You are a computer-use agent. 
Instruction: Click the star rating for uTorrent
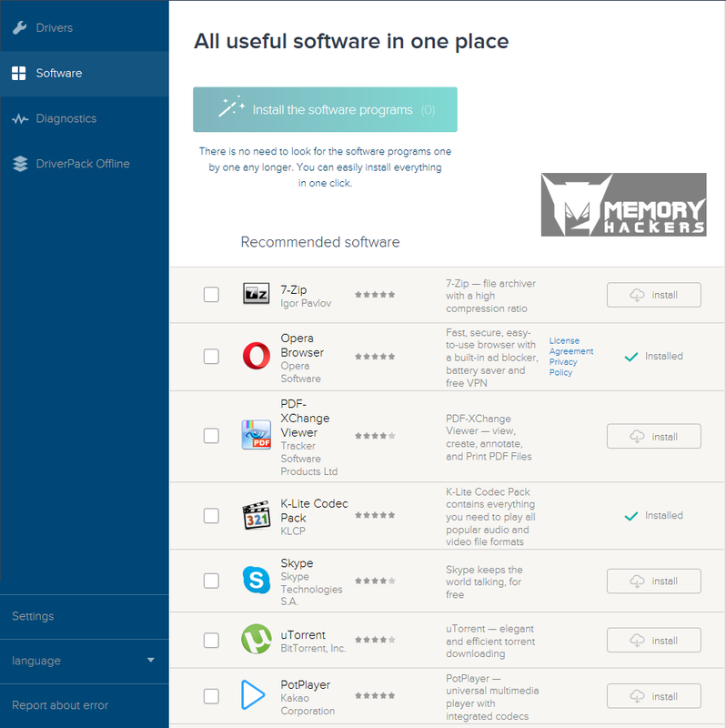click(x=375, y=640)
